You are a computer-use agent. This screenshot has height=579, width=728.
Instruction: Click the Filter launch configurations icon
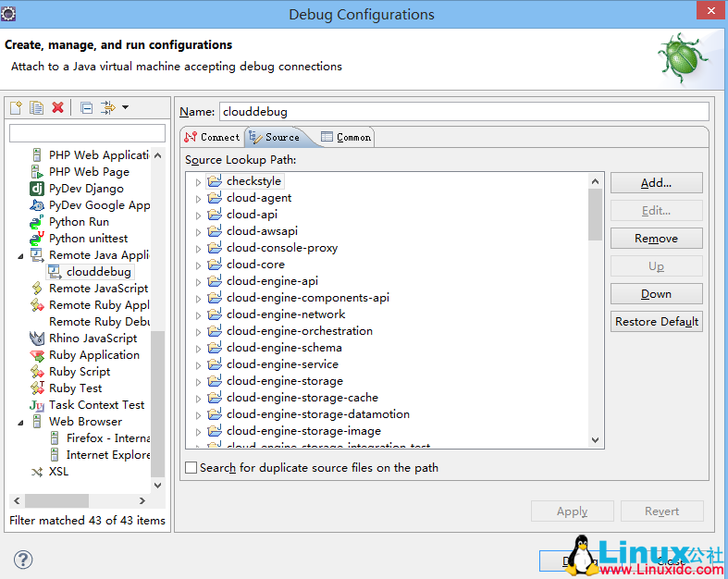(108, 107)
